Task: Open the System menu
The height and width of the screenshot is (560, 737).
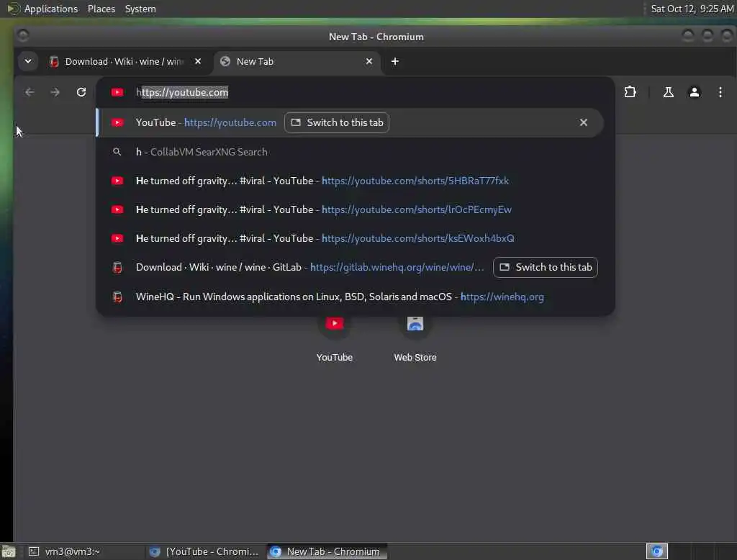Action: point(140,9)
